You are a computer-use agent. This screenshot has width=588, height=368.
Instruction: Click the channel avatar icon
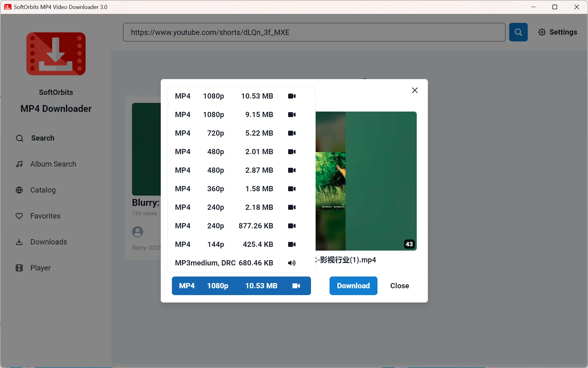tap(138, 232)
